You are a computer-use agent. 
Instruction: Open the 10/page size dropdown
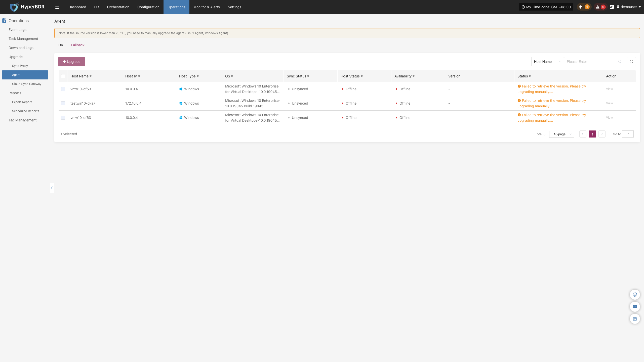pos(562,134)
